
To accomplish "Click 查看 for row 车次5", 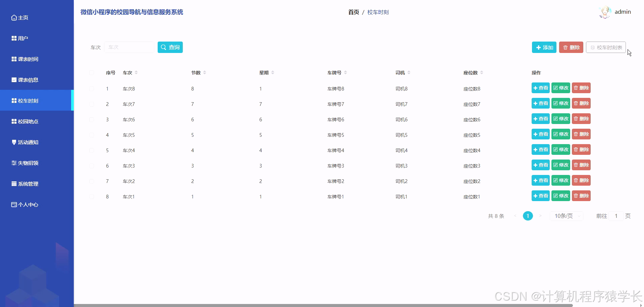I will click(x=540, y=134).
